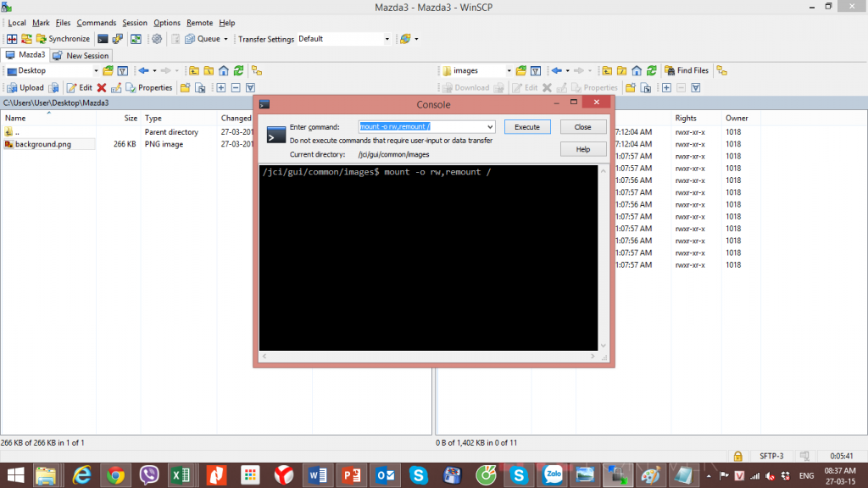Screen dimensions: 868x488
Task: Open the Commands menu
Action: 97,23
